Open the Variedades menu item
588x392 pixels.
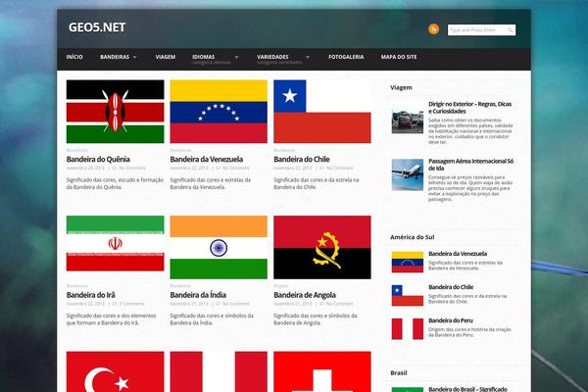pyautogui.click(x=272, y=57)
